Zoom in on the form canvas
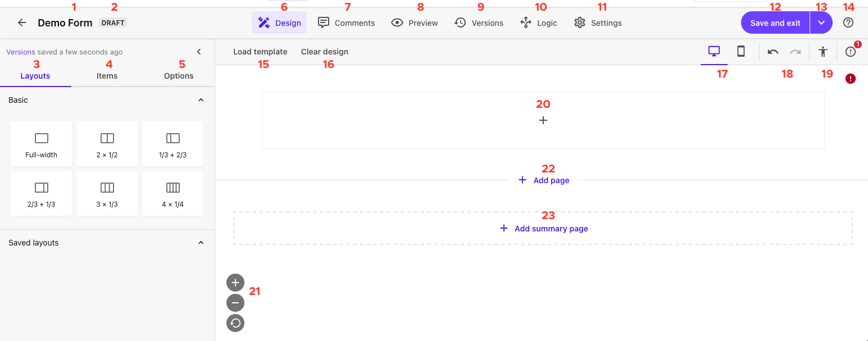Screen dimensions: 868x341 [x=235, y=283]
